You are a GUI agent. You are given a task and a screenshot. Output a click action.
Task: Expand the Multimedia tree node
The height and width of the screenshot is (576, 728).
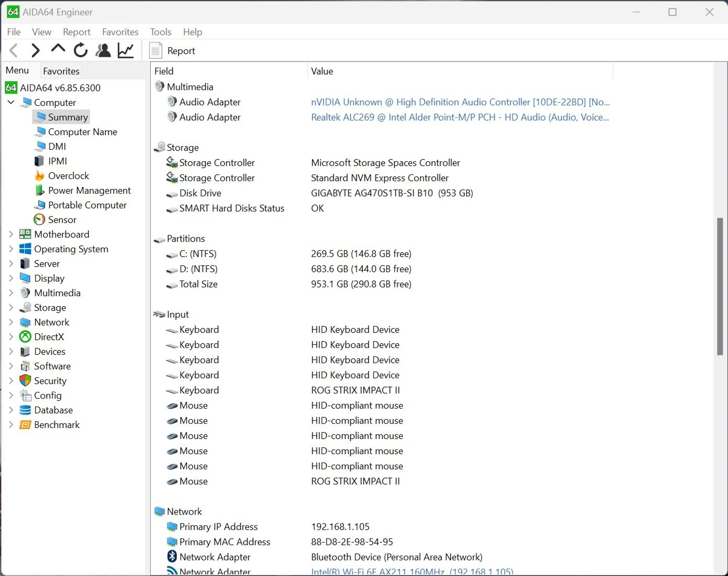pos(11,293)
